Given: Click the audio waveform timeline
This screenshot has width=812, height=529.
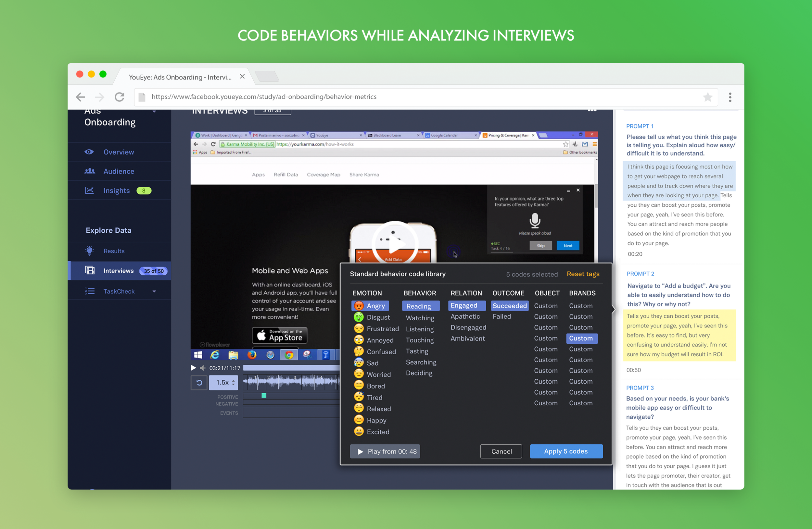Looking at the screenshot, I should pos(291,382).
